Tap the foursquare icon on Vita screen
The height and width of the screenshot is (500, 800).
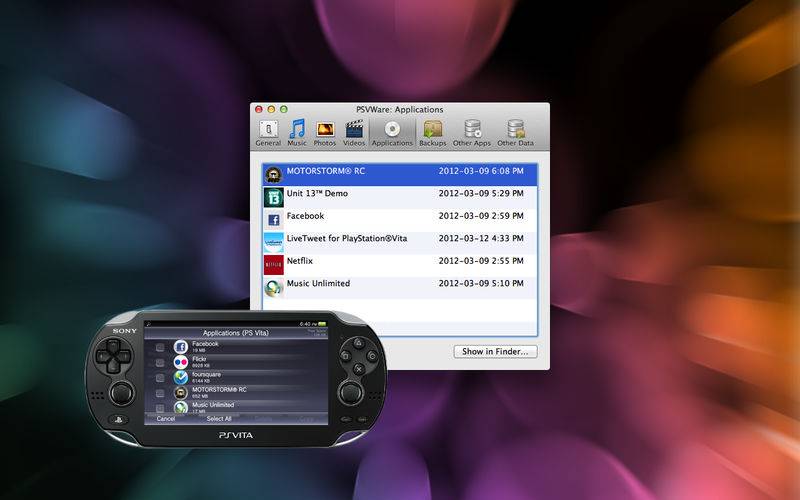181,378
